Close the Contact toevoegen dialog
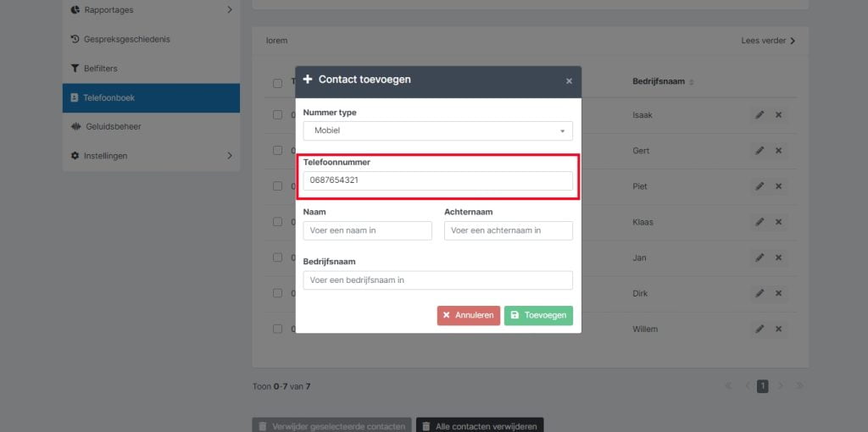This screenshot has width=868, height=432. pyautogui.click(x=569, y=81)
